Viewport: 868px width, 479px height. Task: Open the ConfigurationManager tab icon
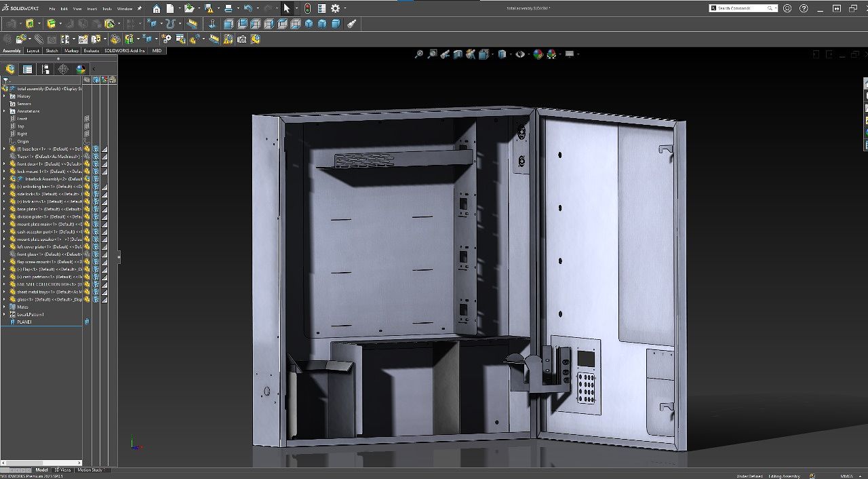tap(45, 69)
